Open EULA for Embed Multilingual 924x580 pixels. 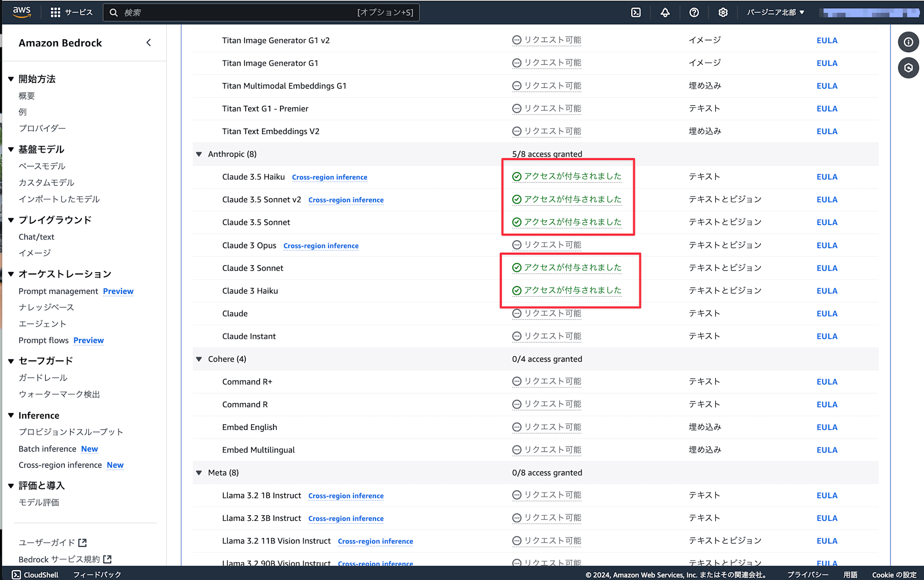coord(827,450)
